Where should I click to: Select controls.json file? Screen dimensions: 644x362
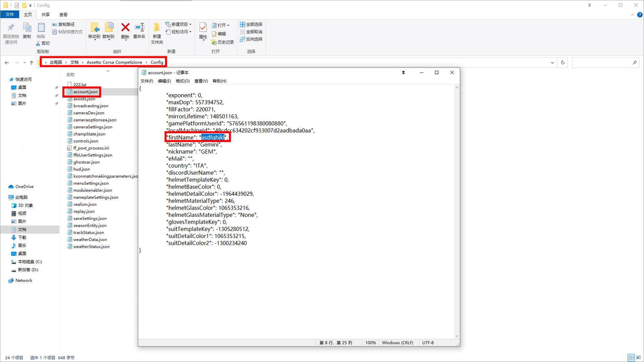(x=86, y=141)
